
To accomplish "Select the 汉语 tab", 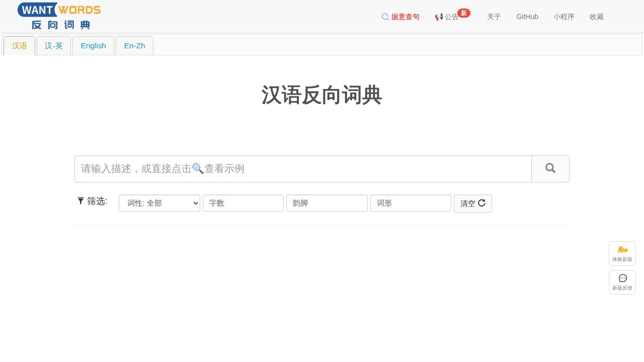I will pyautogui.click(x=19, y=45).
